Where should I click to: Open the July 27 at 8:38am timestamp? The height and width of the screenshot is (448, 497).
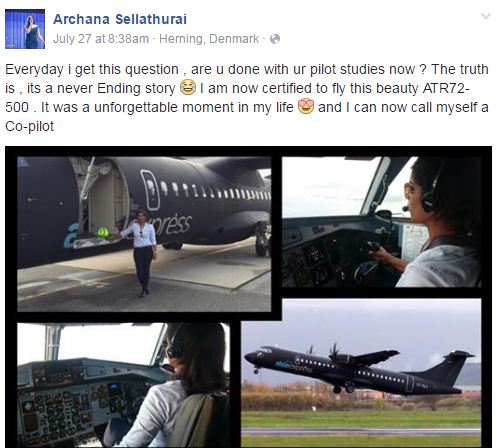coord(101,39)
